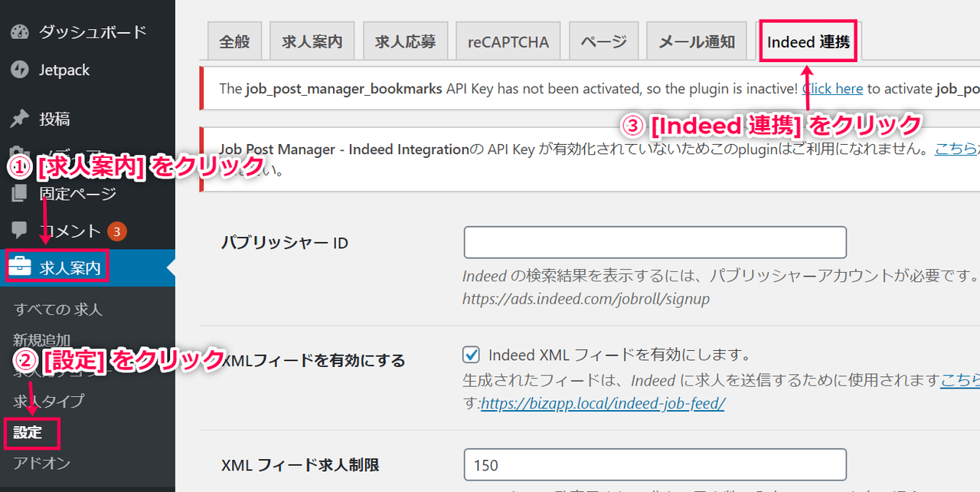The height and width of the screenshot is (492, 980).
Task: Open the アドオン submenu entry
Action: click(x=41, y=463)
